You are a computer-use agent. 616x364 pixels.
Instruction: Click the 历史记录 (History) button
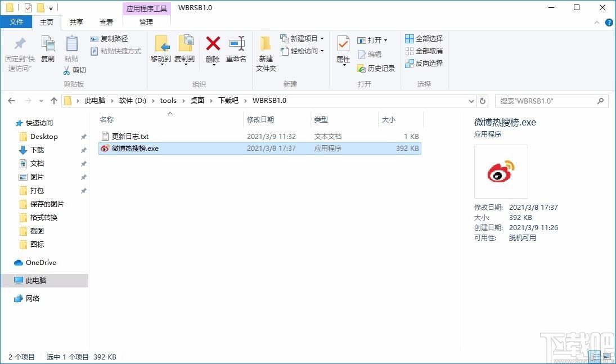coord(376,69)
